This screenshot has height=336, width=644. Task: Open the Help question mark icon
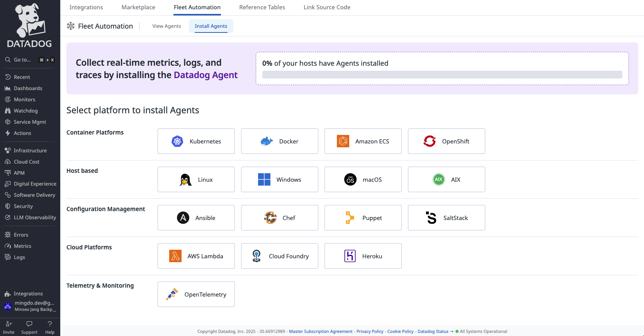point(50,324)
